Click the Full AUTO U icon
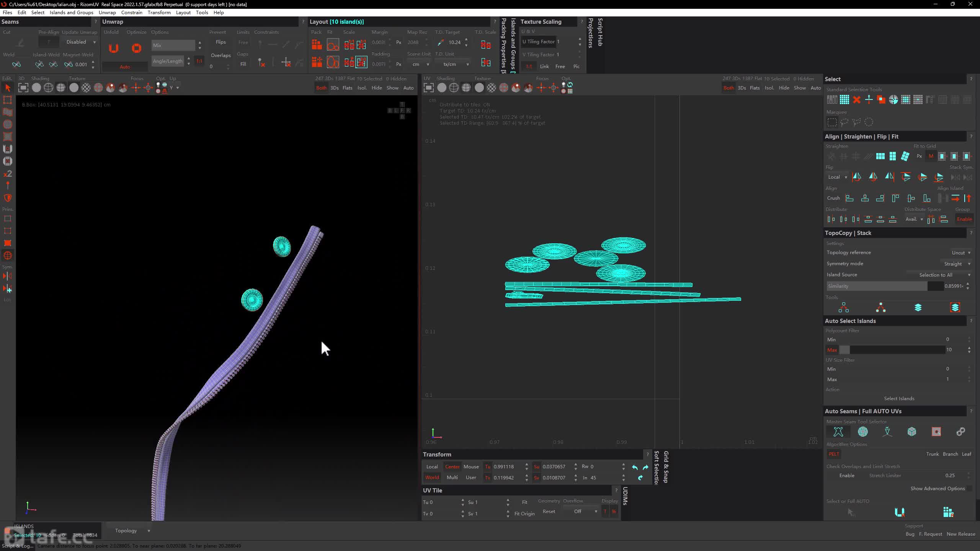This screenshot has height=551, width=980. click(x=900, y=512)
